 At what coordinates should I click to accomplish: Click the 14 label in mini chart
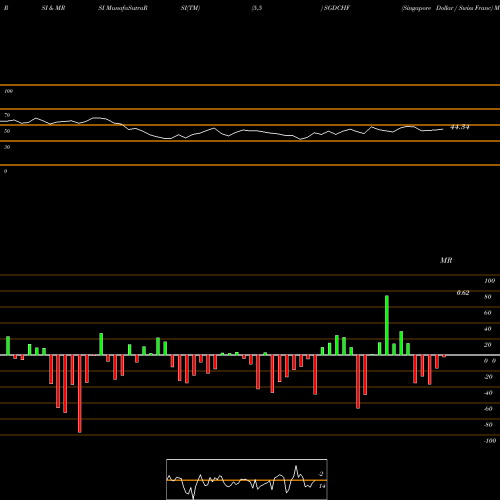322,486
